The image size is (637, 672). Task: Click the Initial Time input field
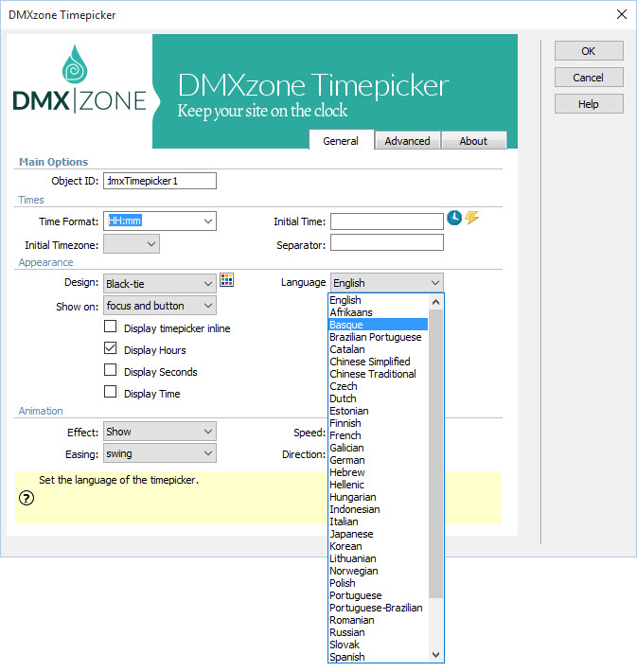(387, 221)
